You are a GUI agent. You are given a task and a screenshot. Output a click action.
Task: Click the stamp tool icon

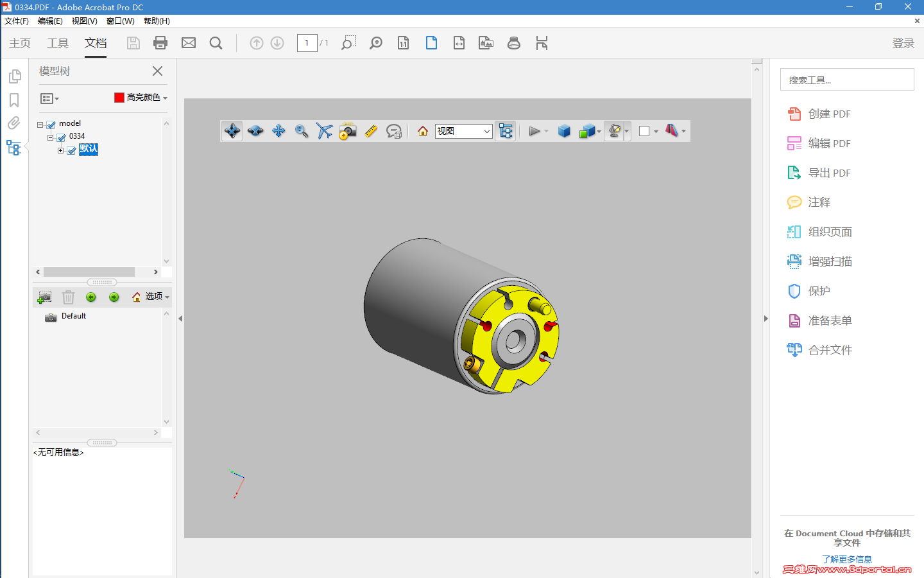(x=514, y=43)
